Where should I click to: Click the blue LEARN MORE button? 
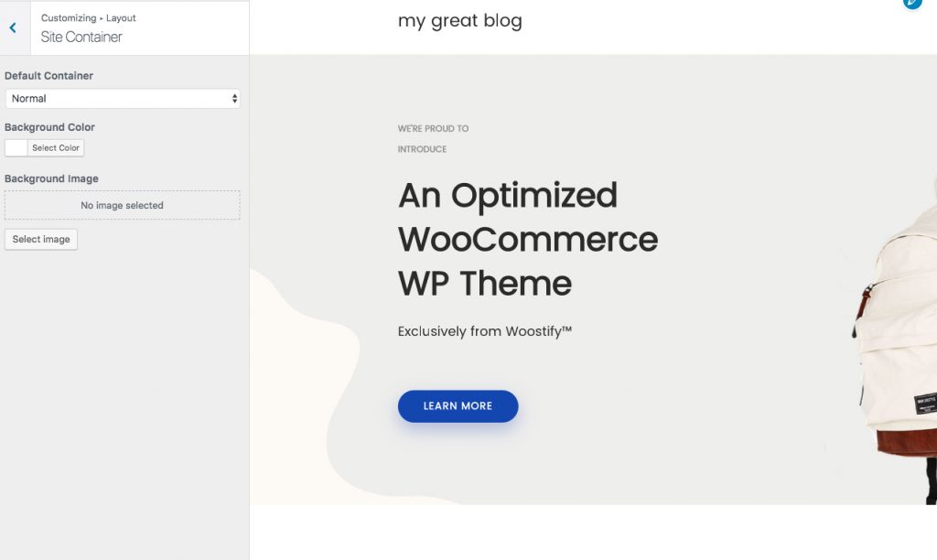(x=458, y=406)
